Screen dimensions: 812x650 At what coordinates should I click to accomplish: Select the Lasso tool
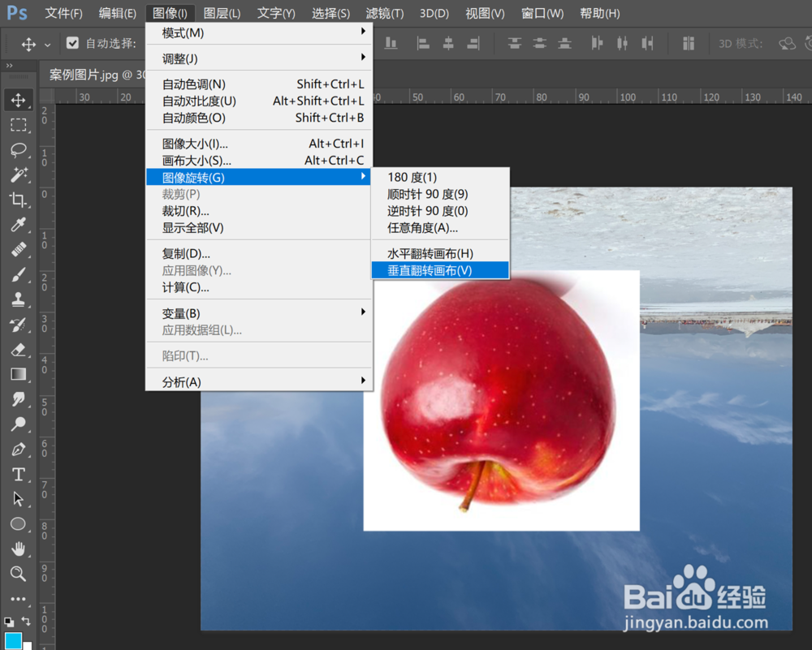(x=19, y=149)
